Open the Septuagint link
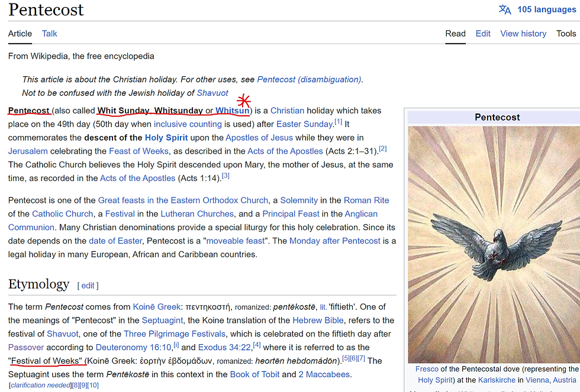 162,320
